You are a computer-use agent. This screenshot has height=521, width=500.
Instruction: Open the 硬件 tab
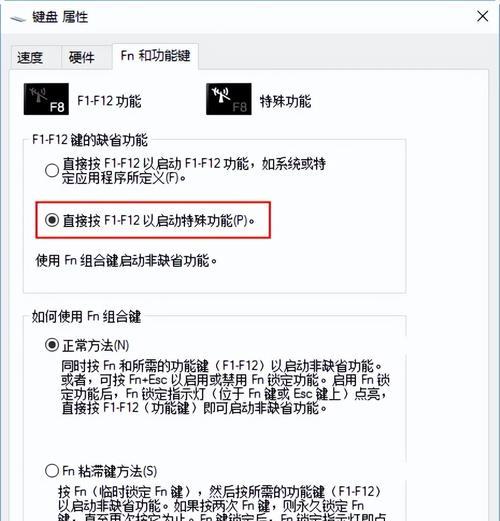[x=82, y=58]
